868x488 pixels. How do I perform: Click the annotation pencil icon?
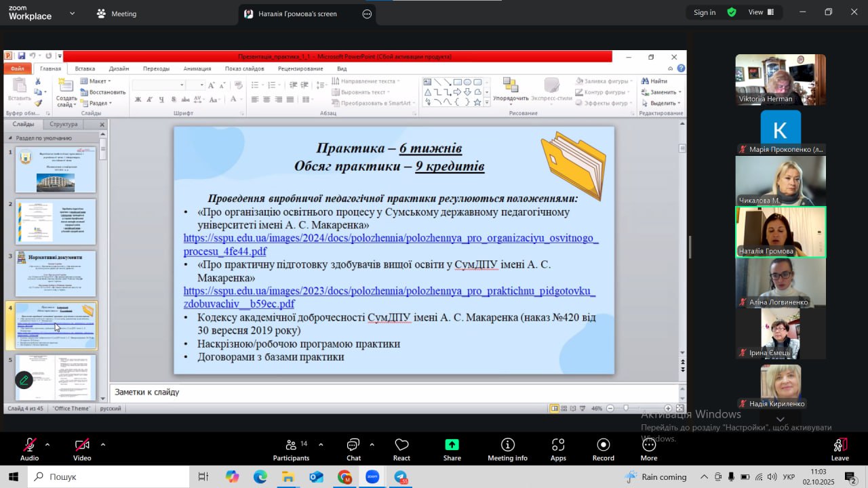[x=24, y=380]
